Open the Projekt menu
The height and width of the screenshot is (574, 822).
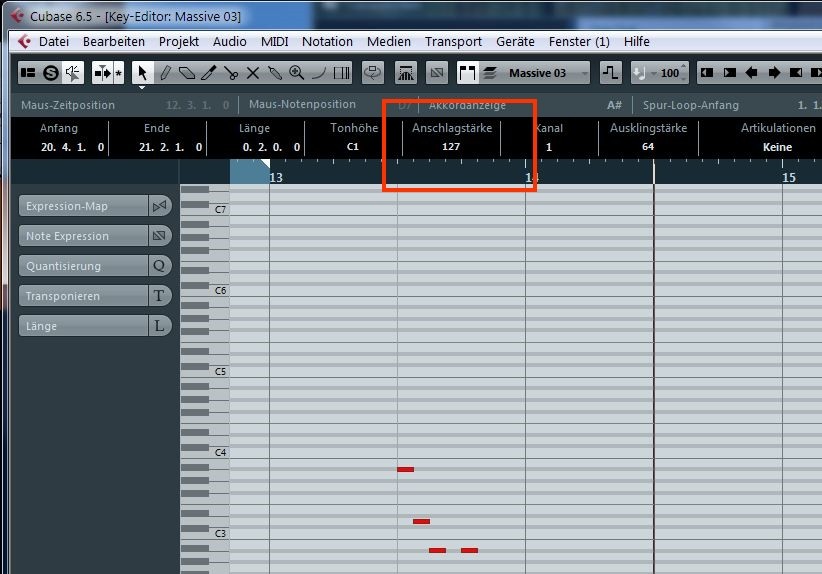[x=179, y=41]
